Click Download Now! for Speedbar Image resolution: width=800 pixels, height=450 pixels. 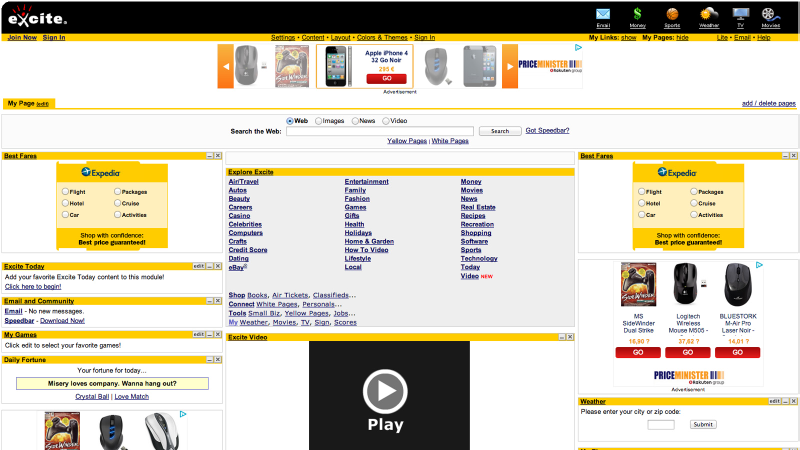coord(62,321)
